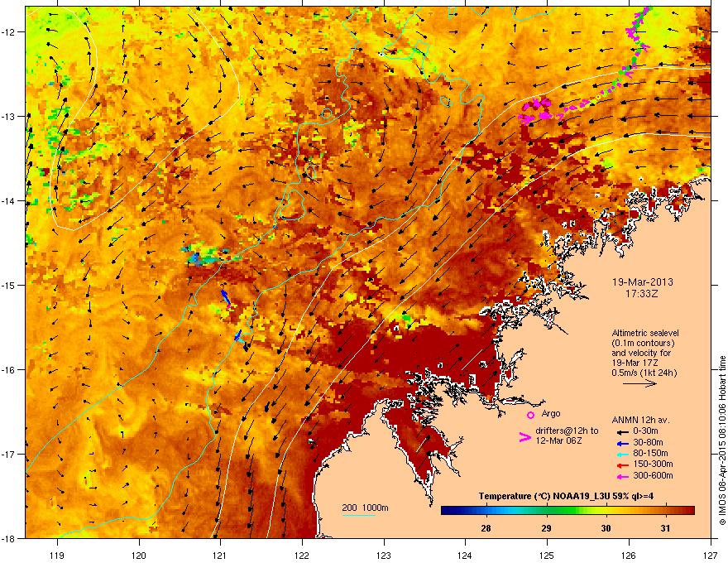Screen dimensions: 728x563
Task: Click the '200 1000m' contour label
Action: pyautogui.click(x=365, y=508)
